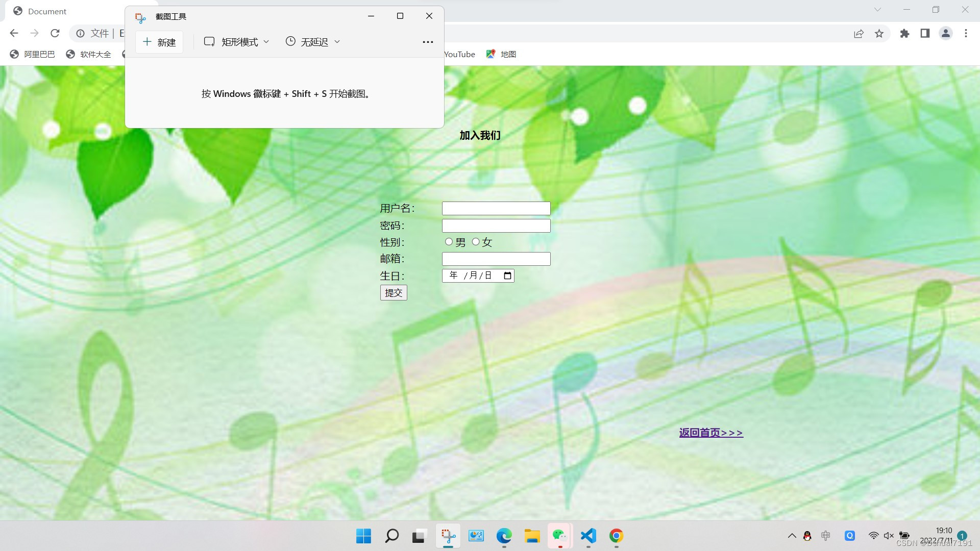This screenshot has width=980, height=551.
Task: Open Visual Studio Code from the taskbar
Action: [588, 536]
